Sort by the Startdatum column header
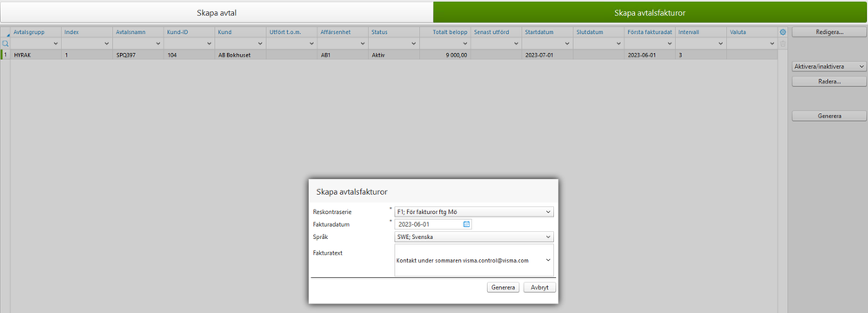The width and height of the screenshot is (868, 313). coord(546,33)
